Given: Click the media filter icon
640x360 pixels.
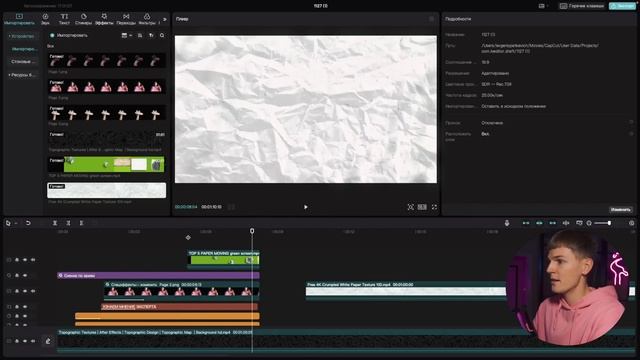Looking at the screenshot, I should [151, 36].
